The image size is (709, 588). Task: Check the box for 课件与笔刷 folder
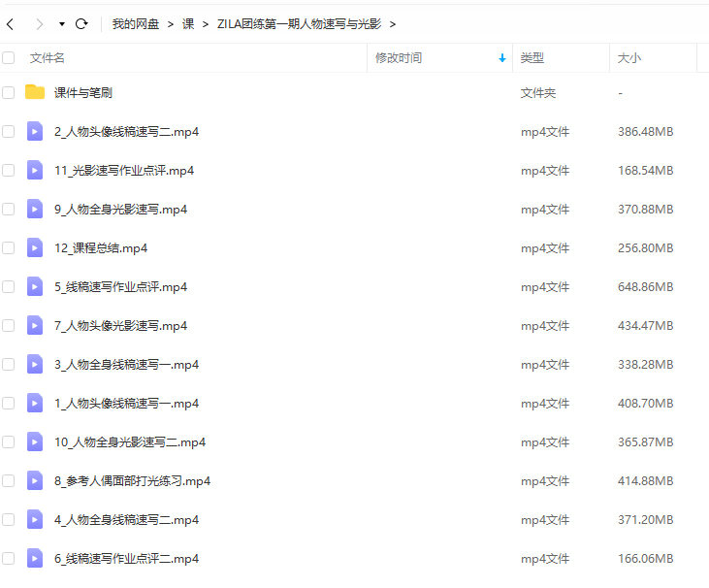[9, 93]
